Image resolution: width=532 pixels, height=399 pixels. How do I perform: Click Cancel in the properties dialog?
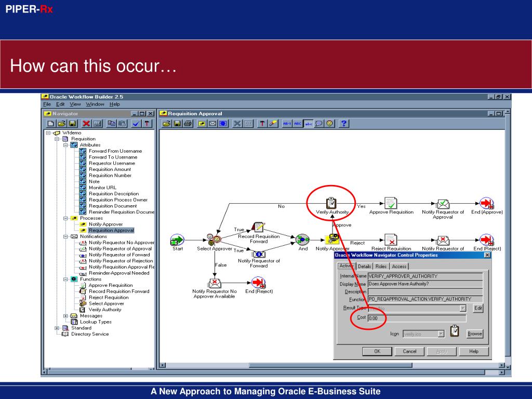click(409, 351)
